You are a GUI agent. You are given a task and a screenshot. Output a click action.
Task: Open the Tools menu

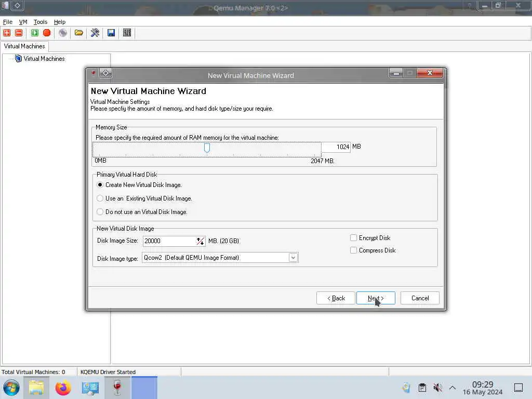[x=41, y=22]
